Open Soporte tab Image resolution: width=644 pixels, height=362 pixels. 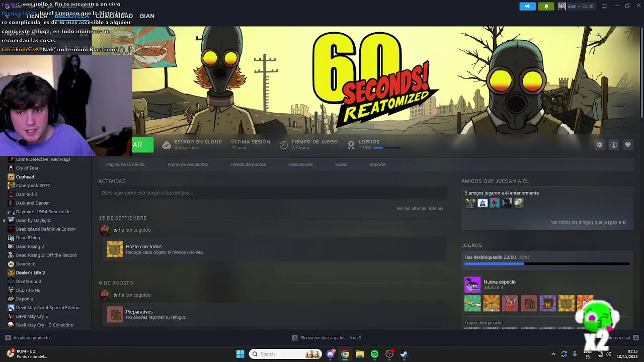377,164
